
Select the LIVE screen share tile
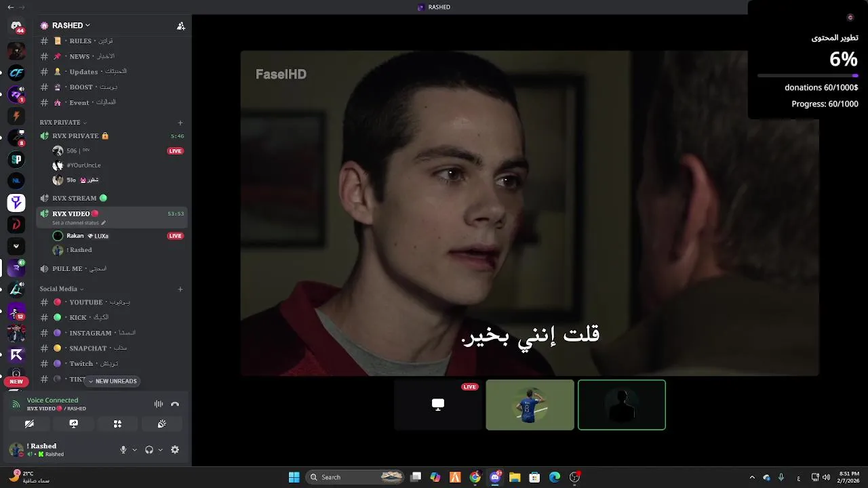coord(438,405)
